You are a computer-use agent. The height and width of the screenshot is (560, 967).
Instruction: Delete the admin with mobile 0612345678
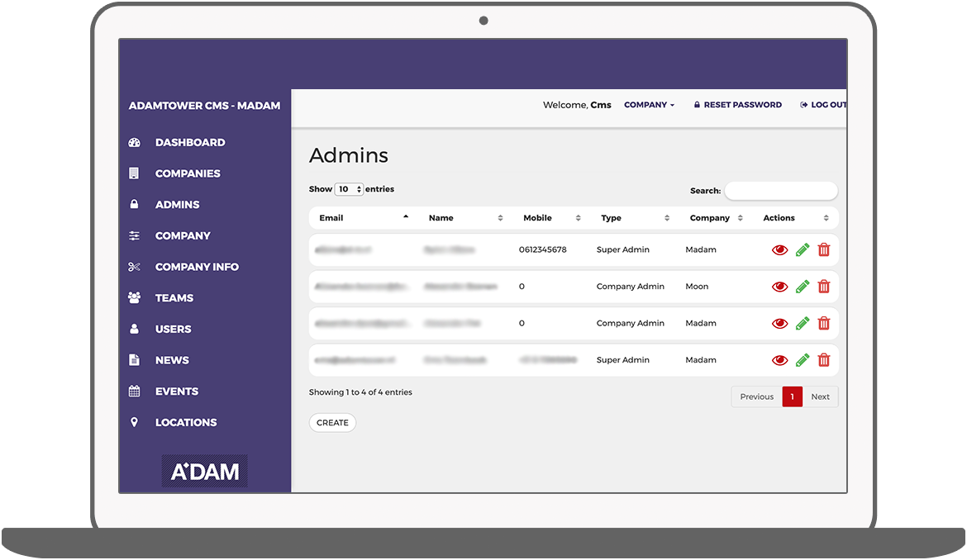[x=824, y=249]
